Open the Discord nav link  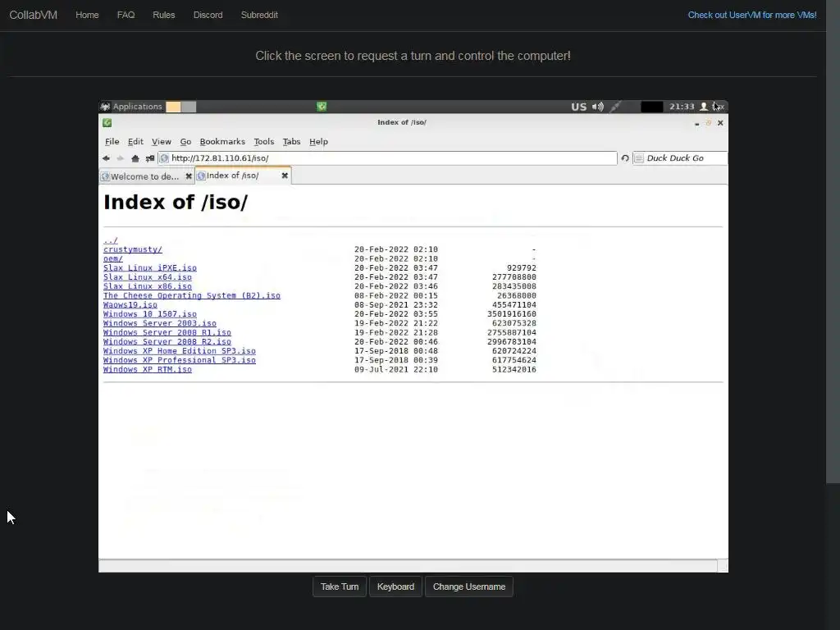208,15
